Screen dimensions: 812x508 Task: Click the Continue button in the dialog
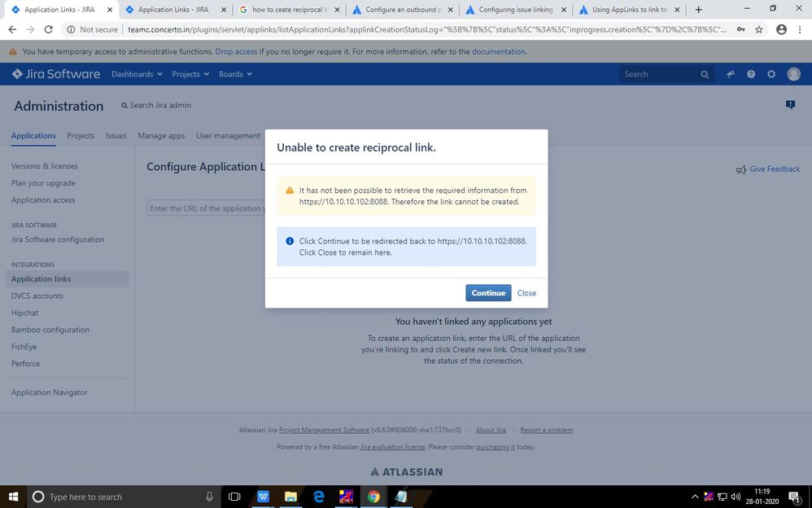coord(488,293)
